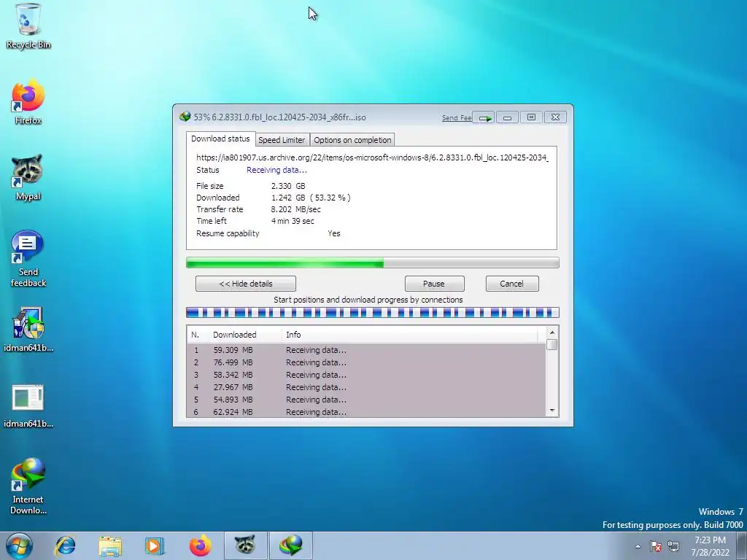
Task: Open Internet Download Manager desktop shortcut
Action: pyautogui.click(x=28, y=486)
